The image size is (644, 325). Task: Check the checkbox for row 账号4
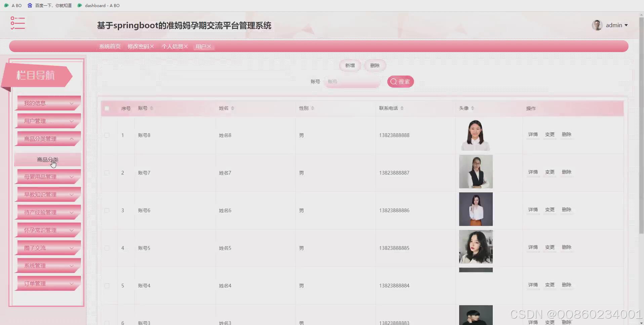[107, 286]
